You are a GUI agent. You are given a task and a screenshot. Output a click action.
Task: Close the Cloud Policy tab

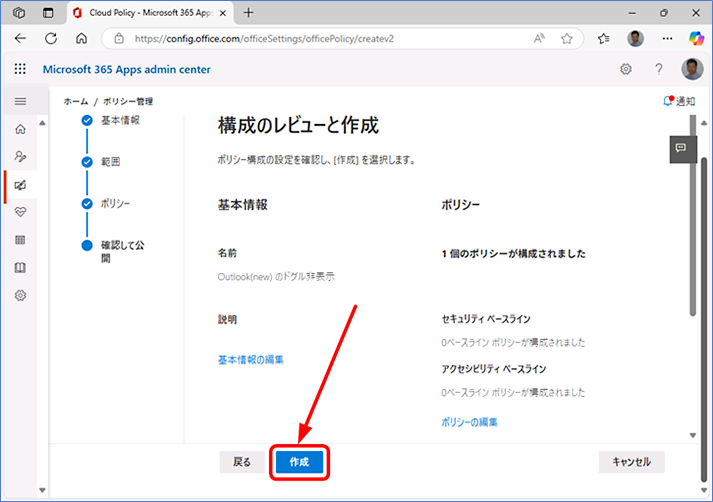click(x=223, y=13)
